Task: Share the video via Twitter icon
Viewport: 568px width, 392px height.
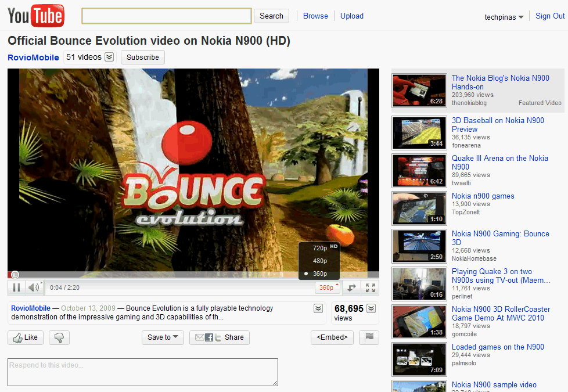Action: click(x=218, y=337)
